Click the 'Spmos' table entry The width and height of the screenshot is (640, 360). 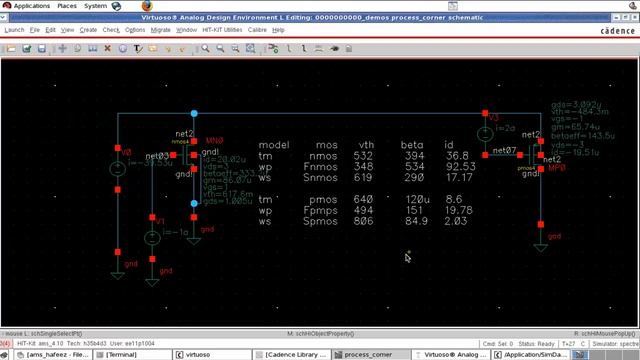tap(320, 221)
